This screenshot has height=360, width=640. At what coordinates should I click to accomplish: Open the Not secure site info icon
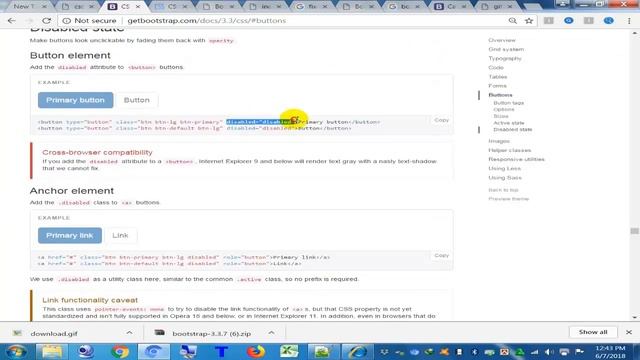(x=67, y=20)
